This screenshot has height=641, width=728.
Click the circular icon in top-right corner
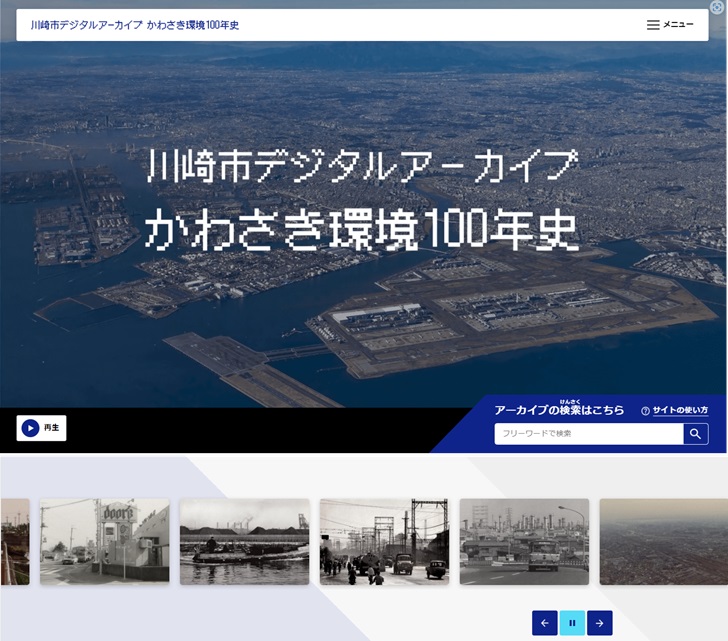click(717, 7)
